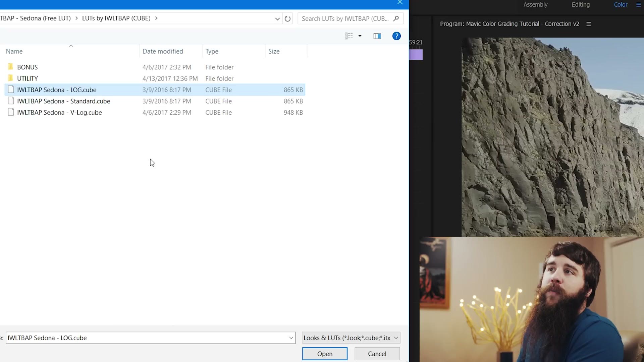
Task: Select IWLTBAP Sedona - LOG.cube file name
Action: pos(57,90)
